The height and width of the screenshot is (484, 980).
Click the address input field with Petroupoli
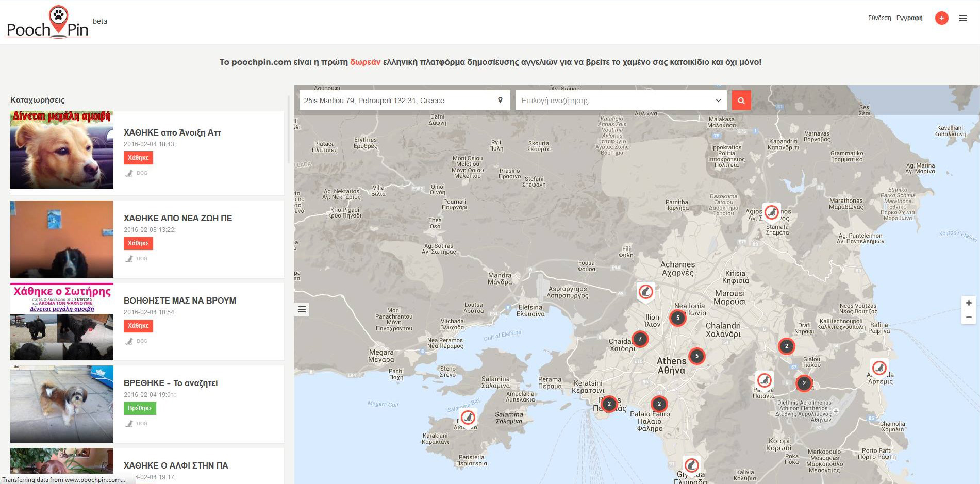point(405,101)
